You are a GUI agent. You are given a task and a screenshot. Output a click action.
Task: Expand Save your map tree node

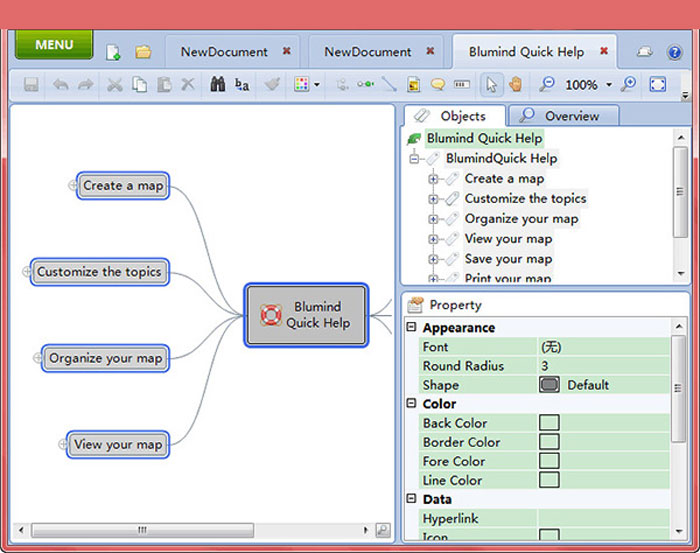pos(433,259)
